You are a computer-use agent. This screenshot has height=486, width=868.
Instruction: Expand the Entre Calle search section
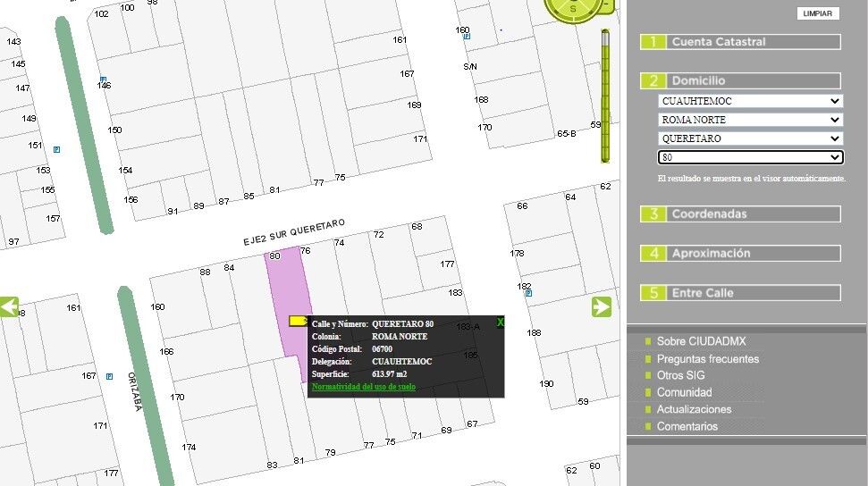coord(741,293)
